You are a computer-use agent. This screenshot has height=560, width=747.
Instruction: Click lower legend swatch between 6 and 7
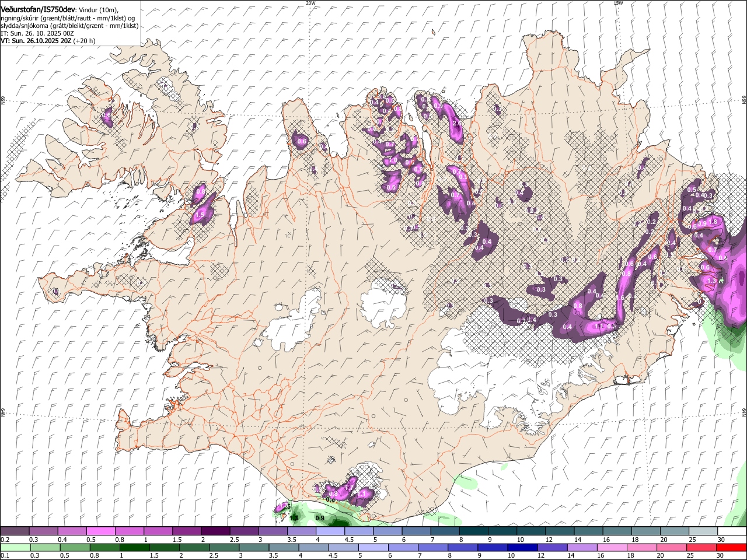coord(403,547)
